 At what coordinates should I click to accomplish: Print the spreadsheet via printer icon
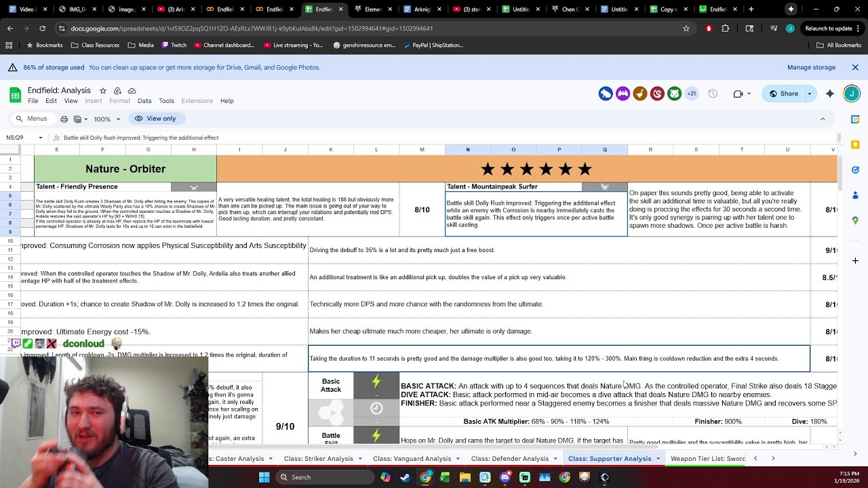64,119
